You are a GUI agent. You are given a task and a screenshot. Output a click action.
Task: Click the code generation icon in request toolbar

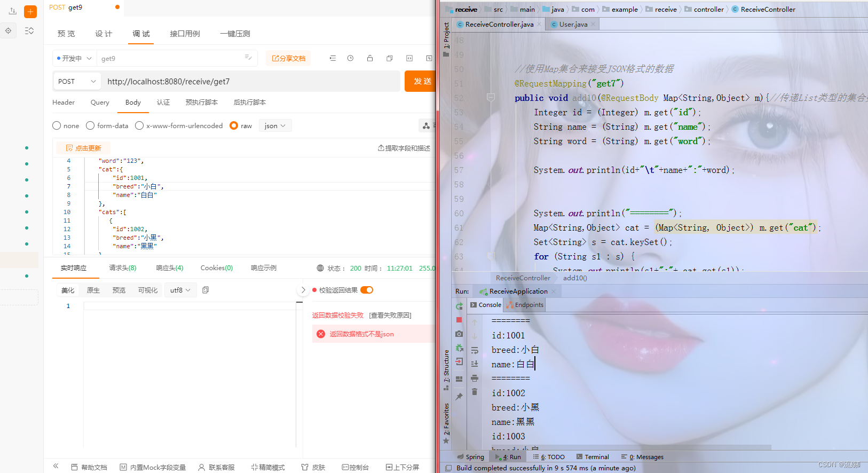coord(409,58)
